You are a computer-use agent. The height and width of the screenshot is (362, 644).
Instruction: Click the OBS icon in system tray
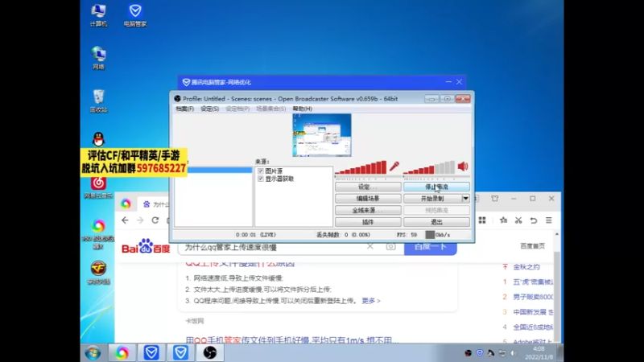(x=469, y=353)
